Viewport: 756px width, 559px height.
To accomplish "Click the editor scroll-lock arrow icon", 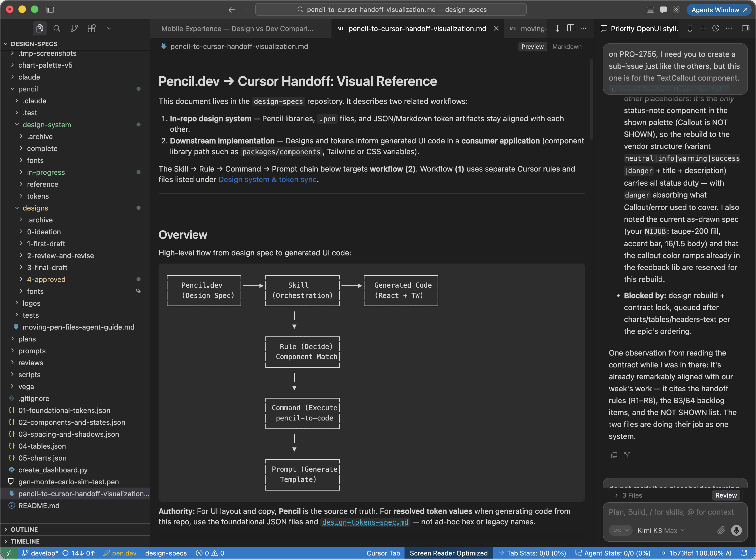I will (x=557, y=28).
